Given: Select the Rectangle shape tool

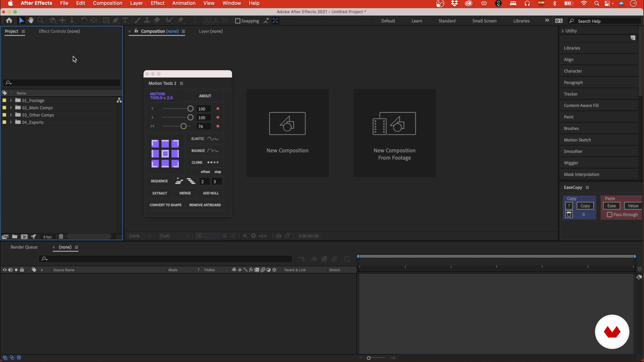Looking at the screenshot, I should pos(106,20).
